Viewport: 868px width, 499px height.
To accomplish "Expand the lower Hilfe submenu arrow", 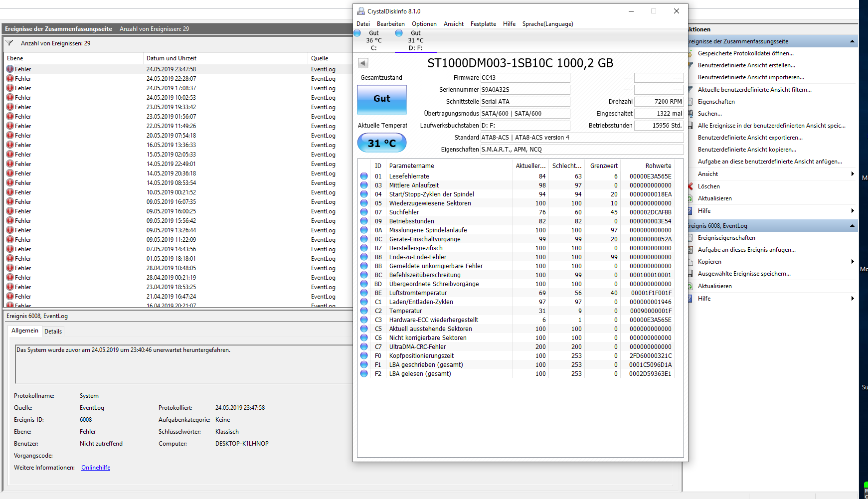I will click(x=853, y=299).
